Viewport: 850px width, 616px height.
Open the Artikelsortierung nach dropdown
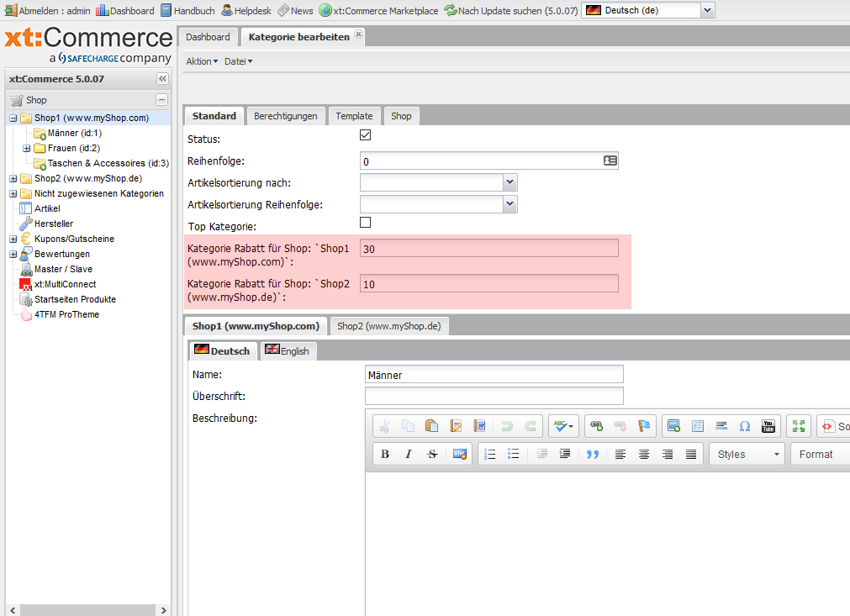[509, 182]
